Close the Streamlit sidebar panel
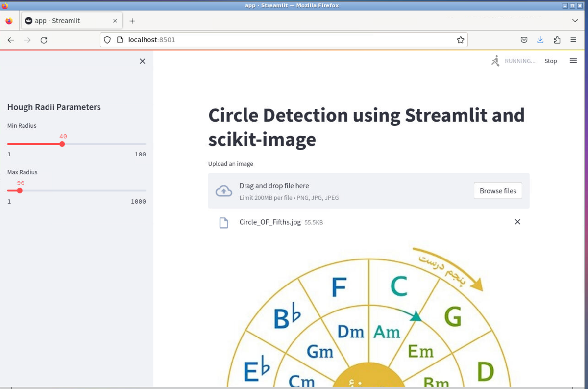 (143, 61)
